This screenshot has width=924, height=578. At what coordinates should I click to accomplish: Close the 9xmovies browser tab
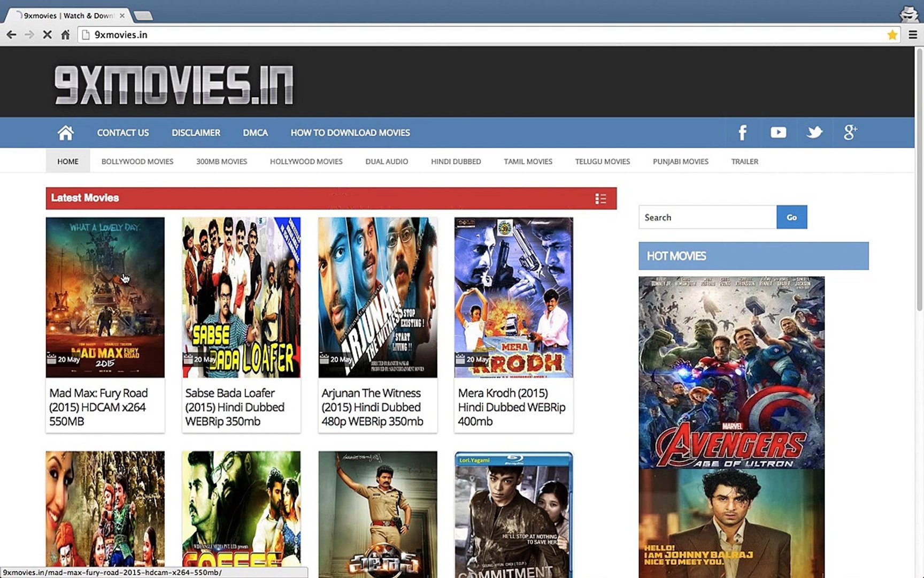(x=122, y=16)
